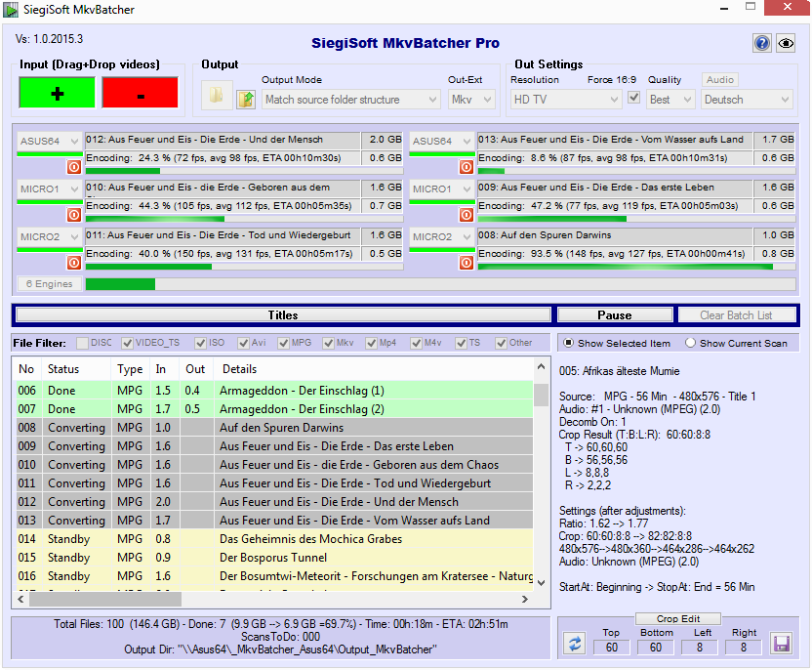The height and width of the screenshot is (670, 812).
Task: Click Clear Batch List button
Action: (x=737, y=315)
